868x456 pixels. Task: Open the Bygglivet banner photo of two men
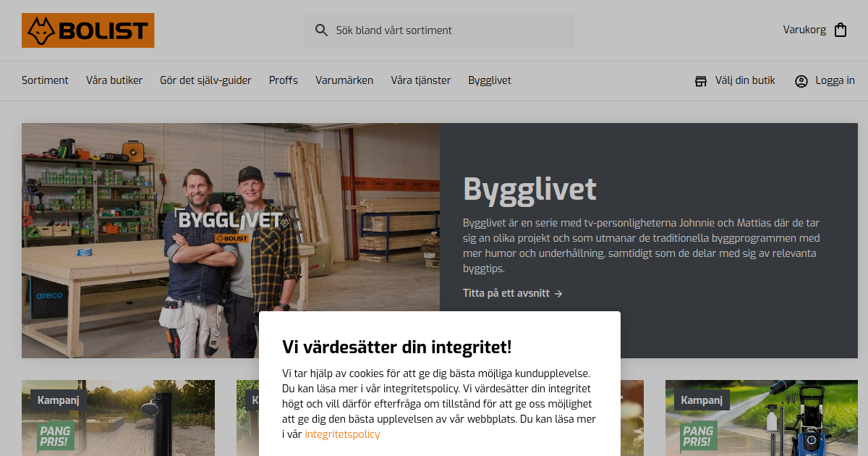point(231,240)
